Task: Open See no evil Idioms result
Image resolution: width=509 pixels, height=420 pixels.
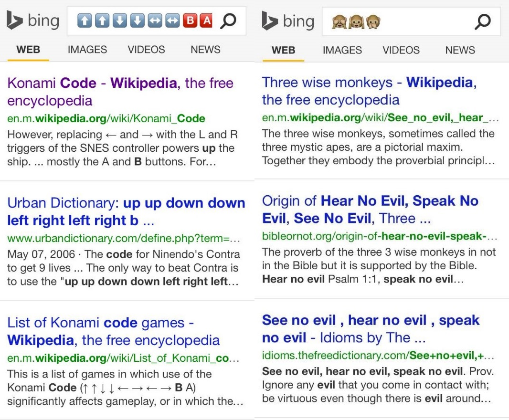Action: click(371, 329)
